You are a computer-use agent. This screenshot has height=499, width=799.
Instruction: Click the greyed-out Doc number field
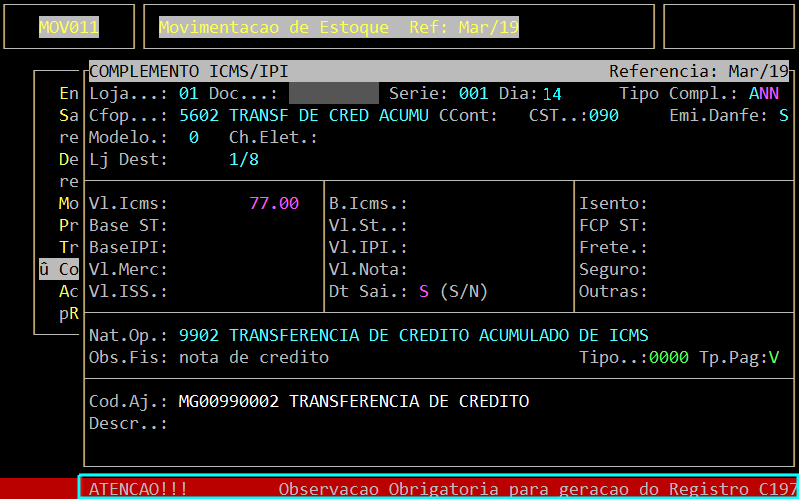click(334, 94)
